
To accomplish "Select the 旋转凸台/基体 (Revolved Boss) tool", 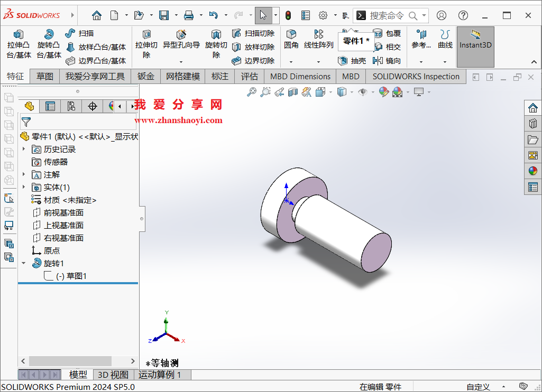I will (49, 42).
